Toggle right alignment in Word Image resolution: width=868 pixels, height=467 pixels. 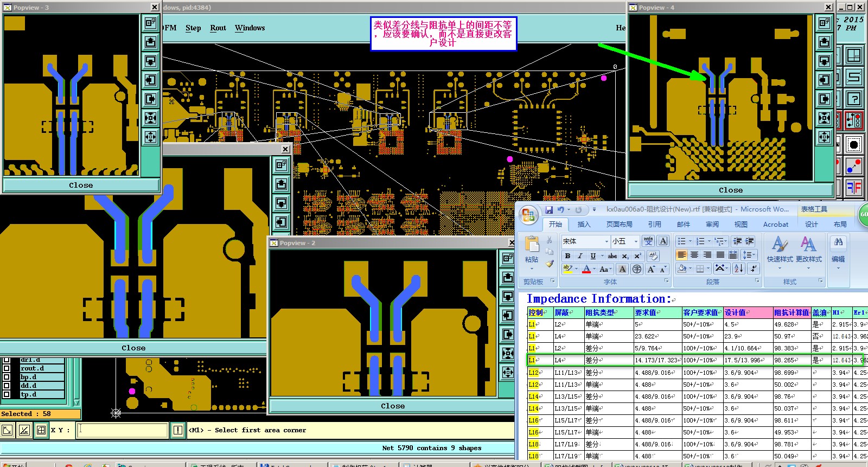(707, 255)
